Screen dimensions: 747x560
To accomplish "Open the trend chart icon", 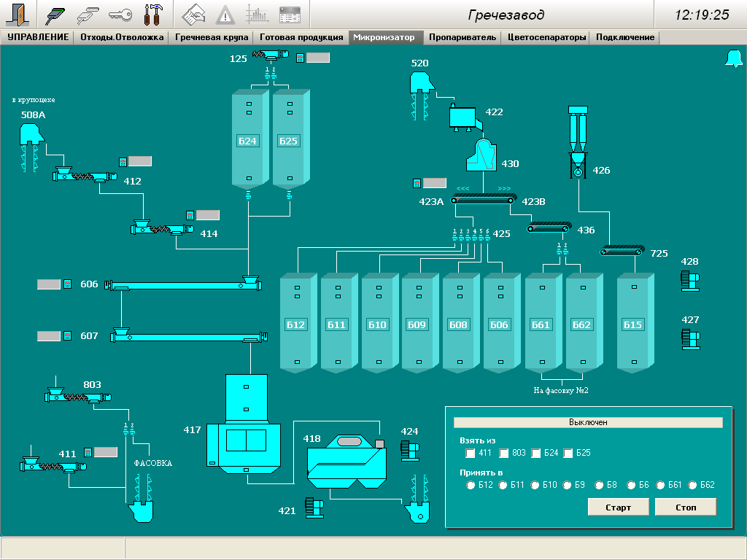I will pyautogui.click(x=257, y=15).
